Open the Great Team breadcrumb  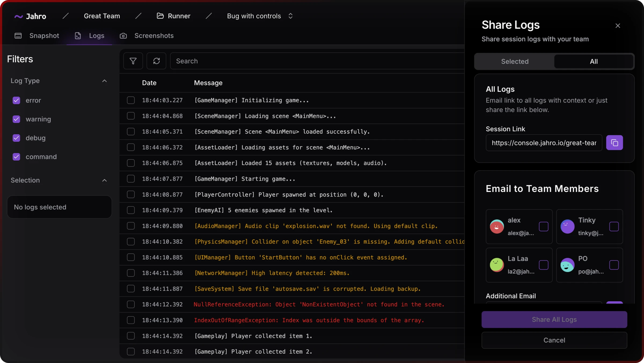pyautogui.click(x=102, y=16)
